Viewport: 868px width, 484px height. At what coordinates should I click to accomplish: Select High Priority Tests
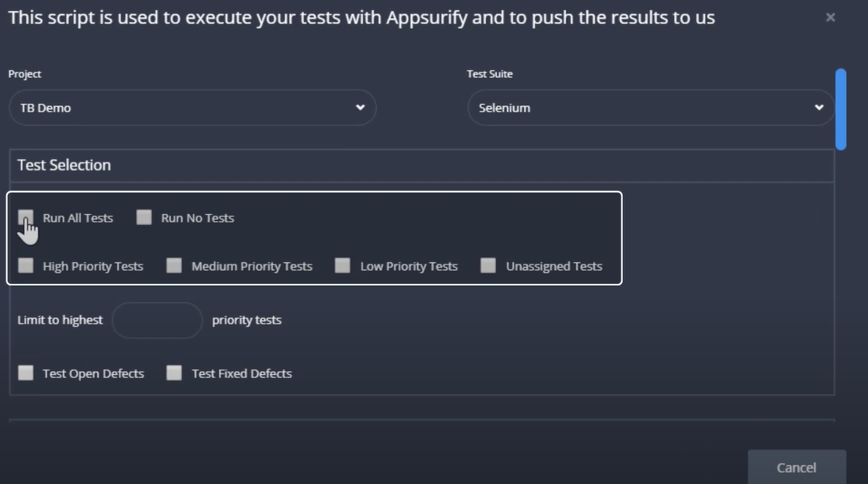coord(24,265)
